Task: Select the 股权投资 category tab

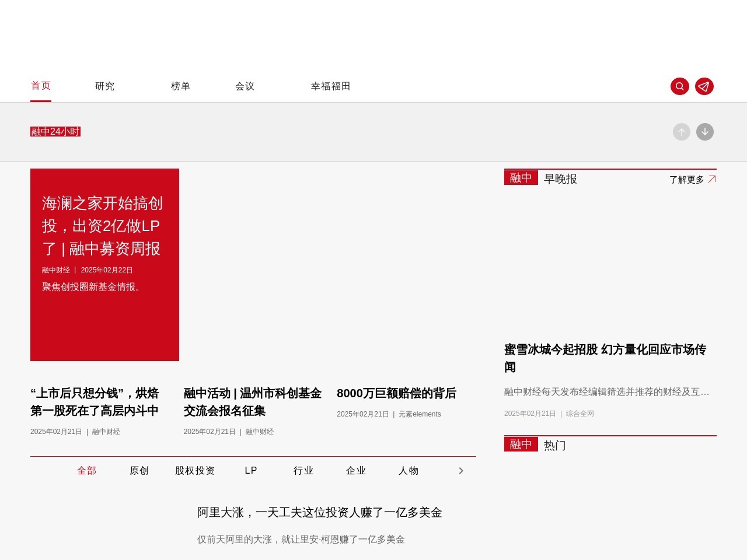Action: tap(196, 471)
